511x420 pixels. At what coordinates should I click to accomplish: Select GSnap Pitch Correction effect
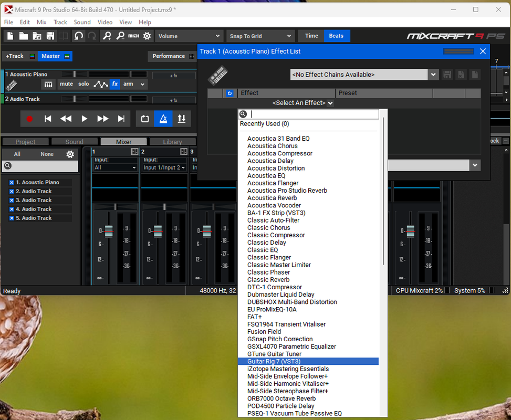[x=280, y=339]
